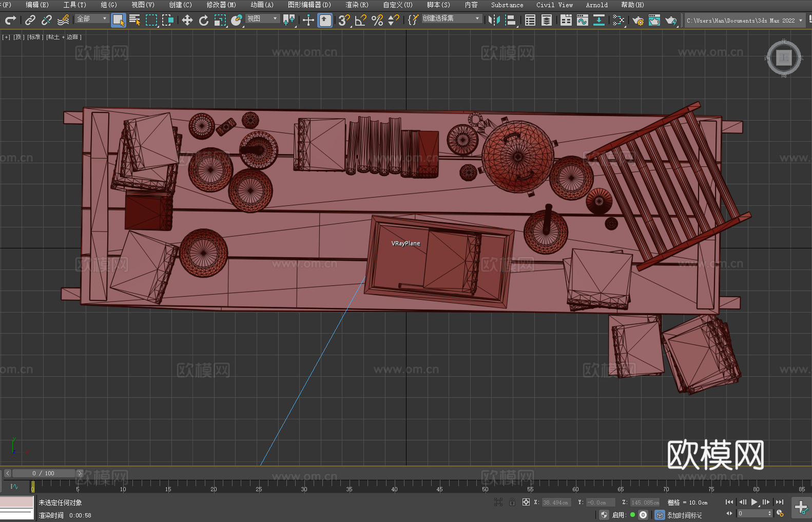Open the reference coordinate system dropdown 视图
This screenshot has height=522, width=812.
(262, 18)
